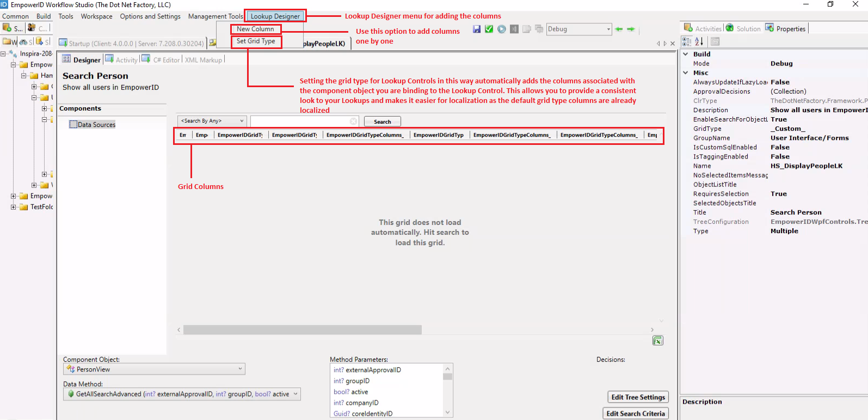The height and width of the screenshot is (420, 868).
Task: Open the XML Markup tab
Action: click(204, 60)
